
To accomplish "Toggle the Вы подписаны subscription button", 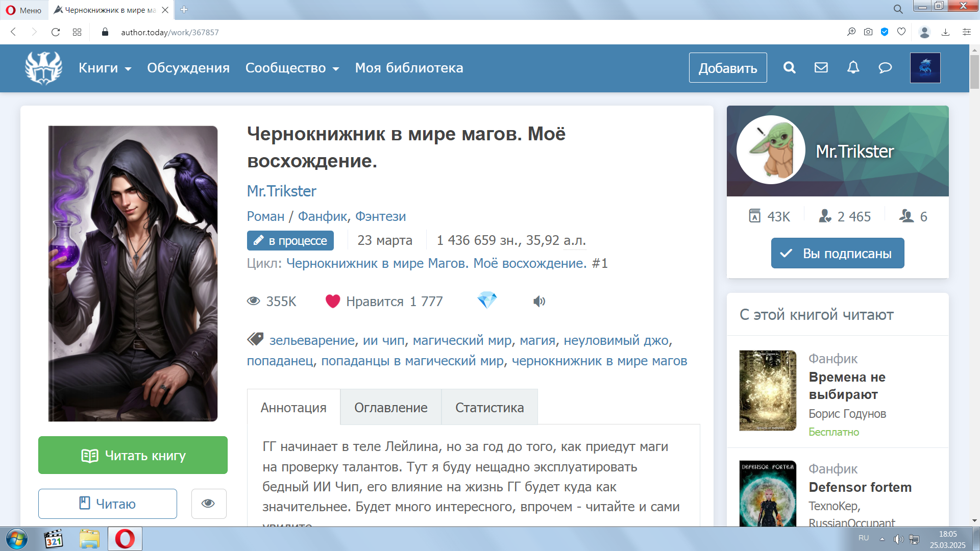I will [x=837, y=253].
